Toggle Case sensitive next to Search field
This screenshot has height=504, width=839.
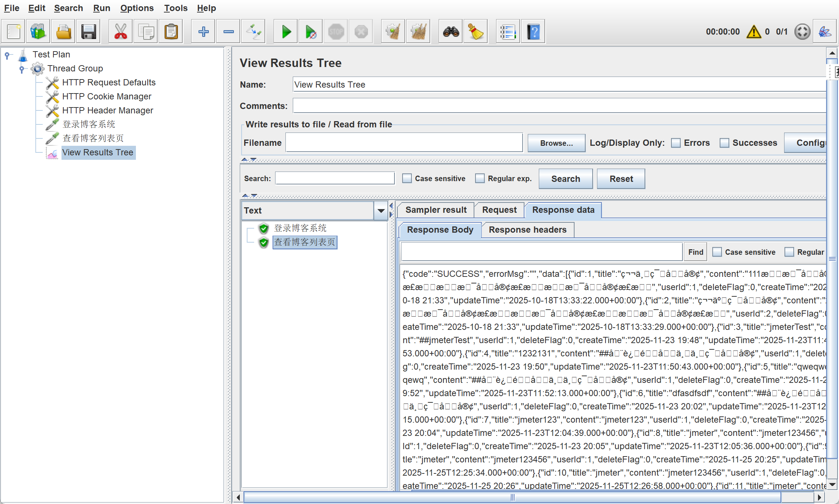point(407,179)
